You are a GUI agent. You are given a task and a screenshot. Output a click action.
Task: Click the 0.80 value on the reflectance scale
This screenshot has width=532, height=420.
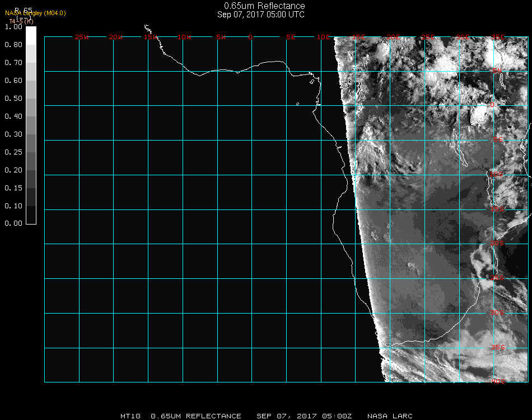tap(13, 45)
